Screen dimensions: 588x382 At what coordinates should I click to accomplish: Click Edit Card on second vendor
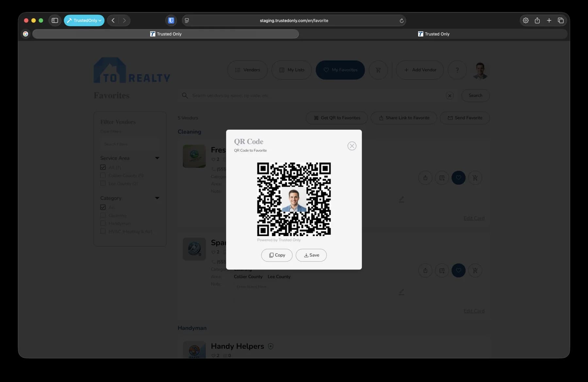[x=474, y=311]
